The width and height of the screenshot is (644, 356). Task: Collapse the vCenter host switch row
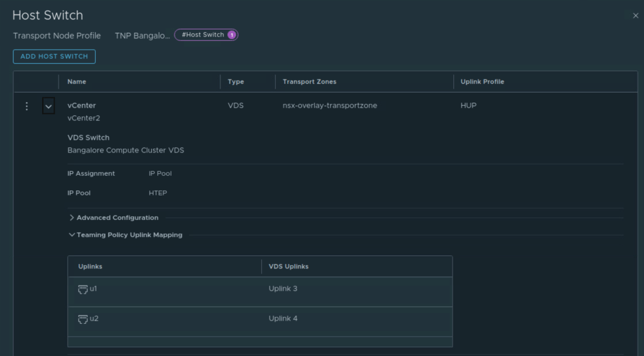48,106
